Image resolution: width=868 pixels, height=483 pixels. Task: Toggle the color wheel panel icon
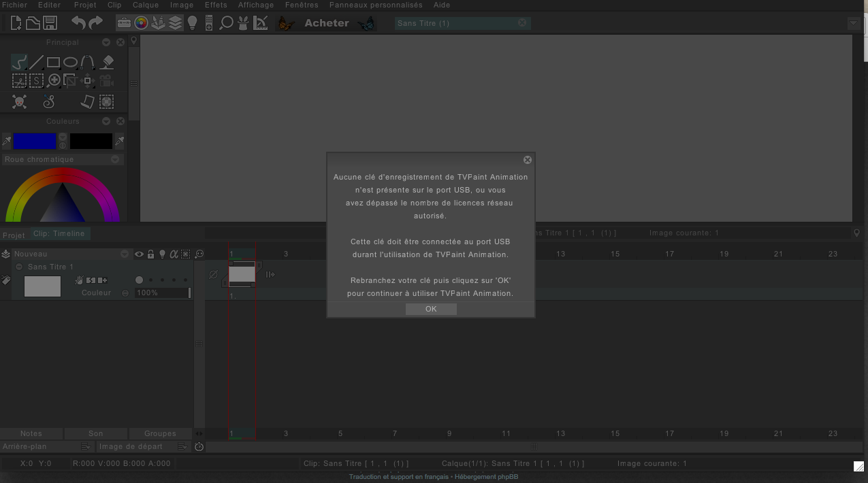[141, 23]
